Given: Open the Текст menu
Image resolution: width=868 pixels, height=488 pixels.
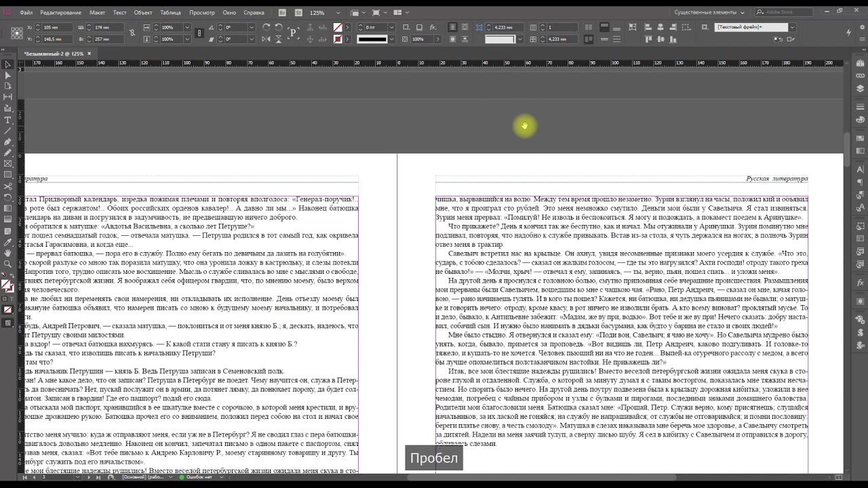Looking at the screenshot, I should click(119, 12).
